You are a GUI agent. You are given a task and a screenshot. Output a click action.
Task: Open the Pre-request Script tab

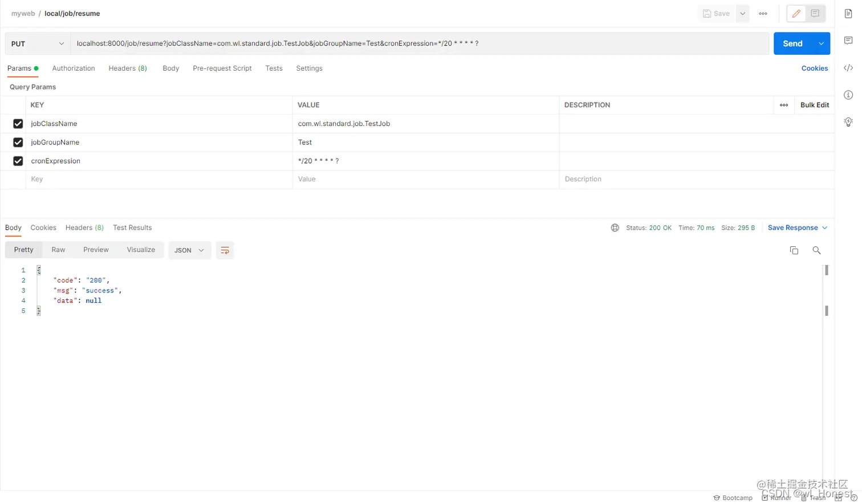[x=222, y=68]
